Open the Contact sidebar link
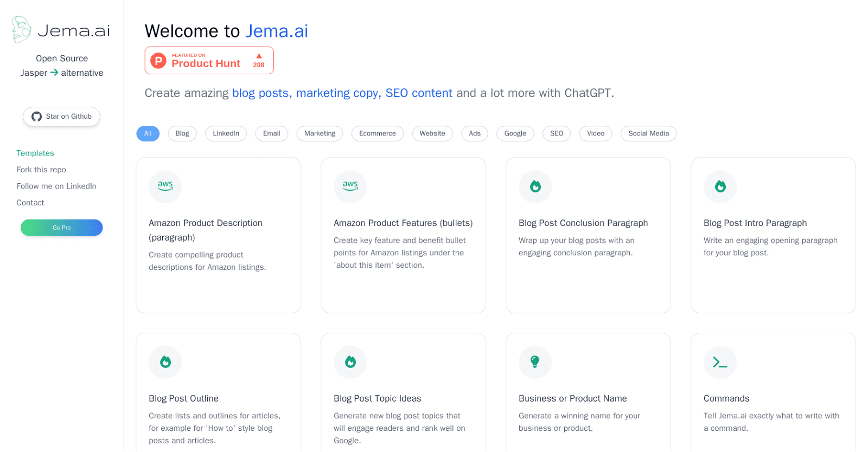Viewport: 868px width, 452px height. (30, 203)
